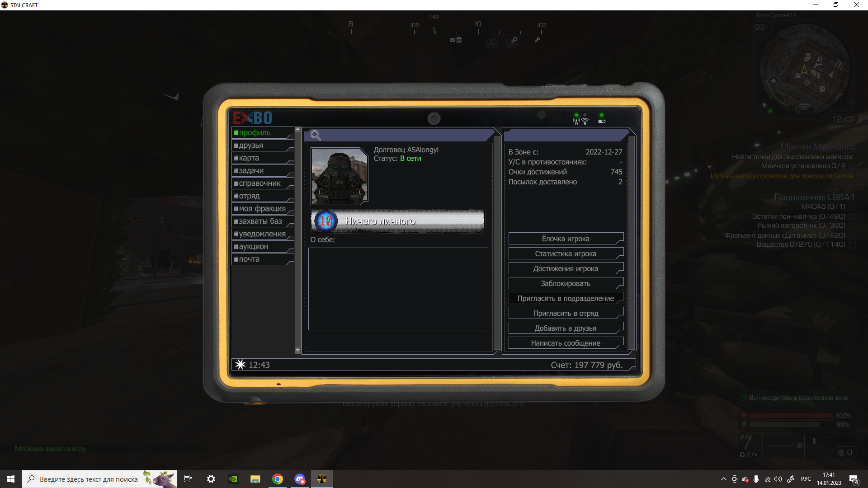Screen dimensions: 868x488
Task: Click the menu list scroll-down arrow
Action: [297, 350]
